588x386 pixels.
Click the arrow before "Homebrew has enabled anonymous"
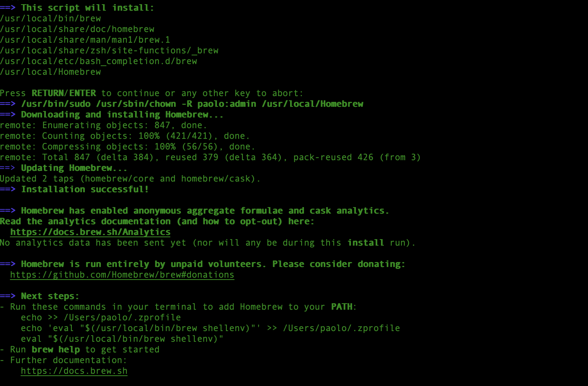(x=8, y=211)
